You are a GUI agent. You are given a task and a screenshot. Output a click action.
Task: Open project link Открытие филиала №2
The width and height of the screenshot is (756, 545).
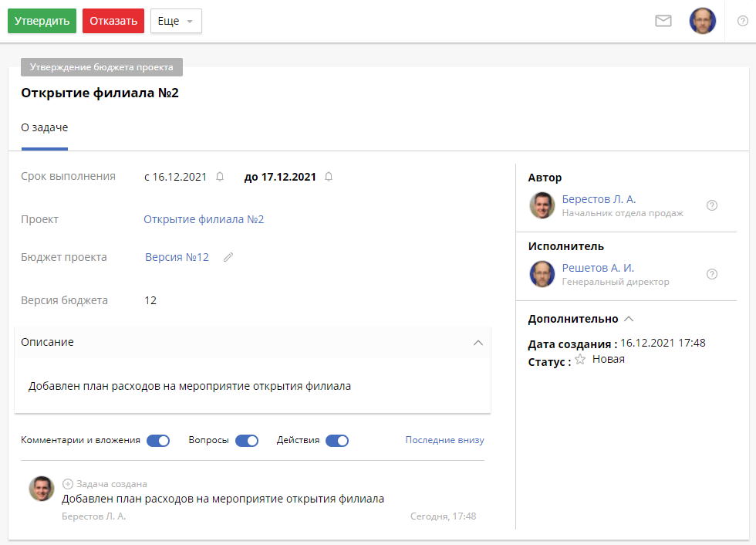pyautogui.click(x=204, y=219)
